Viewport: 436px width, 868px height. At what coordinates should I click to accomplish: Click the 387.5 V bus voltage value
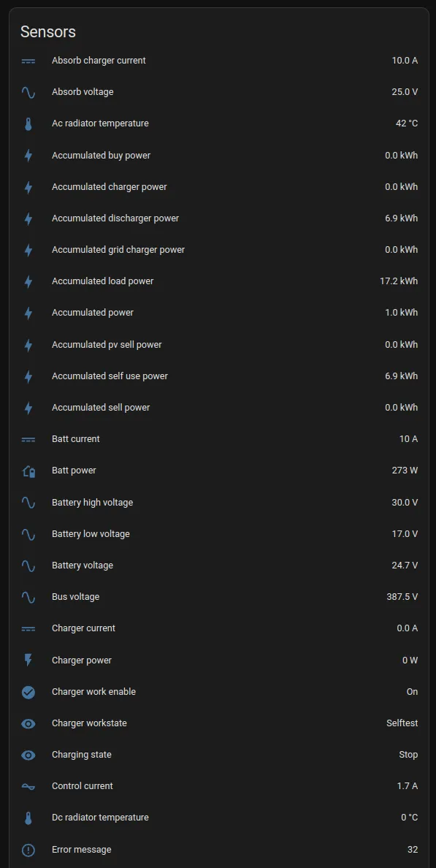point(402,597)
